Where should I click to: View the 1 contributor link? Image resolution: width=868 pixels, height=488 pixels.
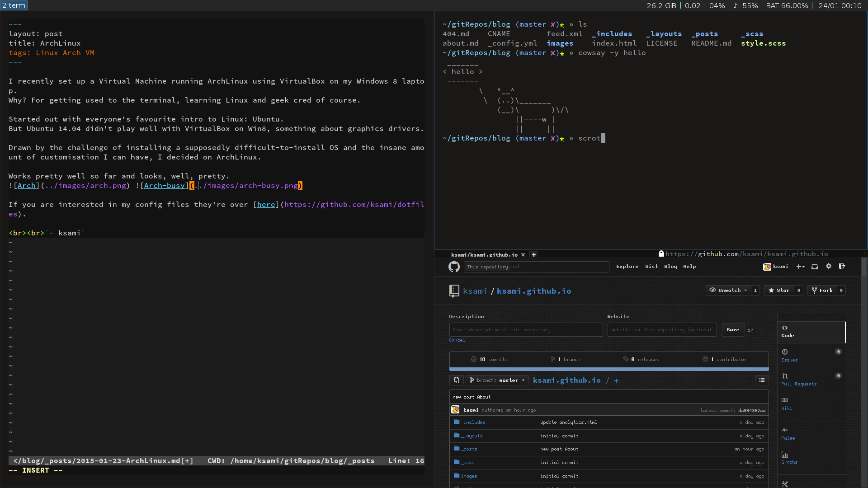(x=724, y=359)
